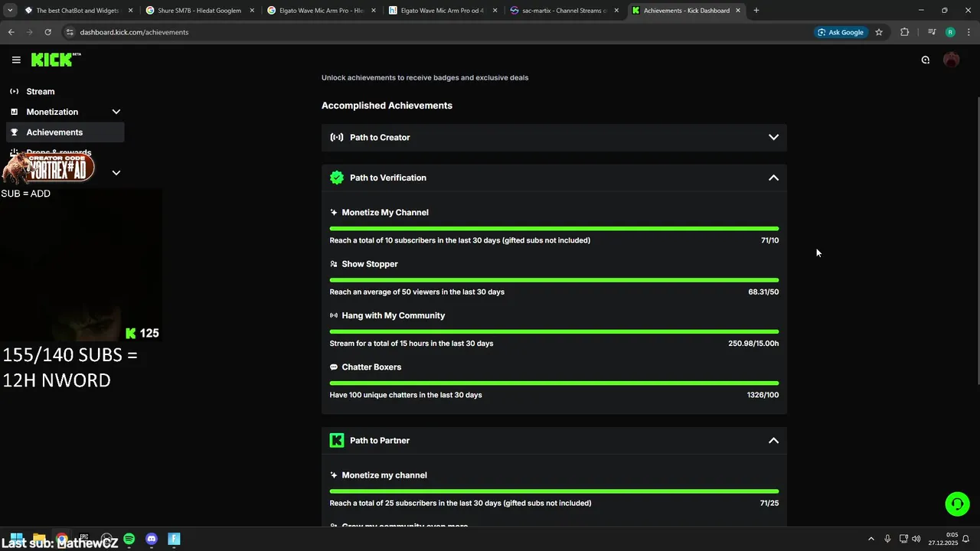Select Achievements in the sidebar

(x=54, y=132)
